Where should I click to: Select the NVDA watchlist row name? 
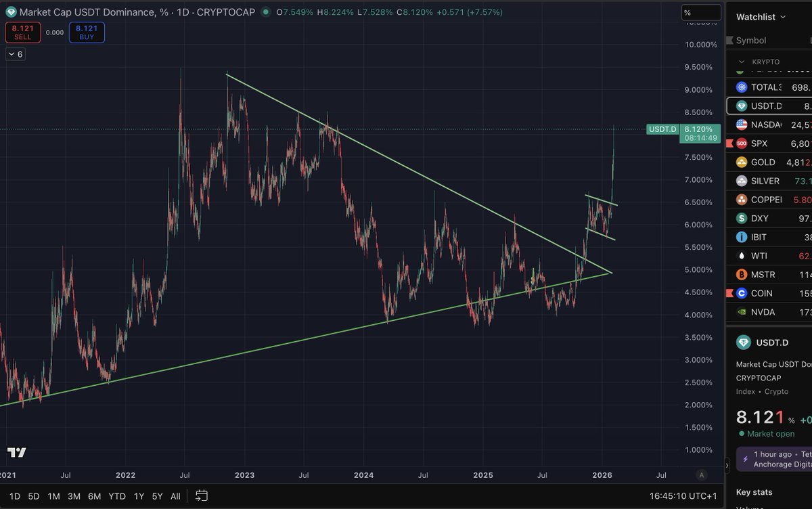pyautogui.click(x=763, y=312)
